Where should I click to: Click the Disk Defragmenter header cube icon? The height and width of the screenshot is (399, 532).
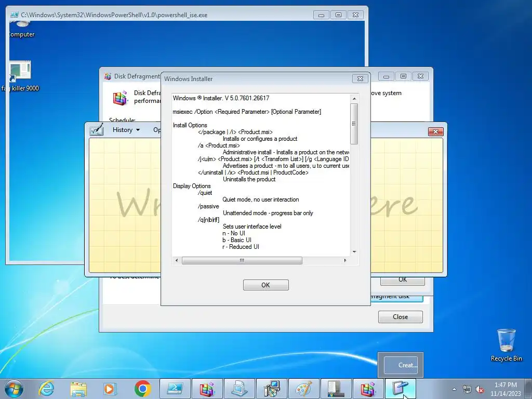tap(120, 98)
